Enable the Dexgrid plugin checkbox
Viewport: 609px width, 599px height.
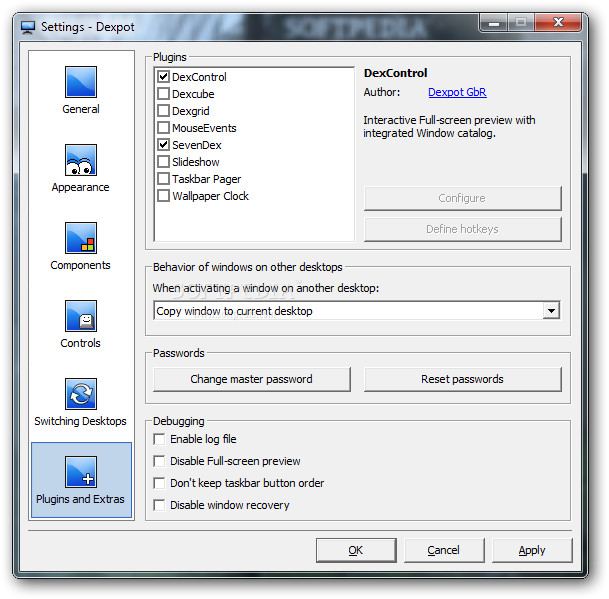pyautogui.click(x=164, y=111)
